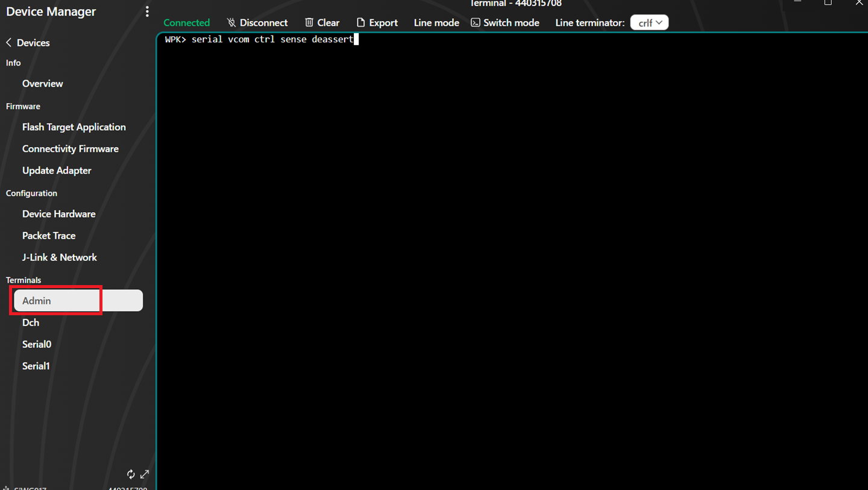Open the crlf line terminator dropdown
868x490 pixels.
pyautogui.click(x=649, y=23)
